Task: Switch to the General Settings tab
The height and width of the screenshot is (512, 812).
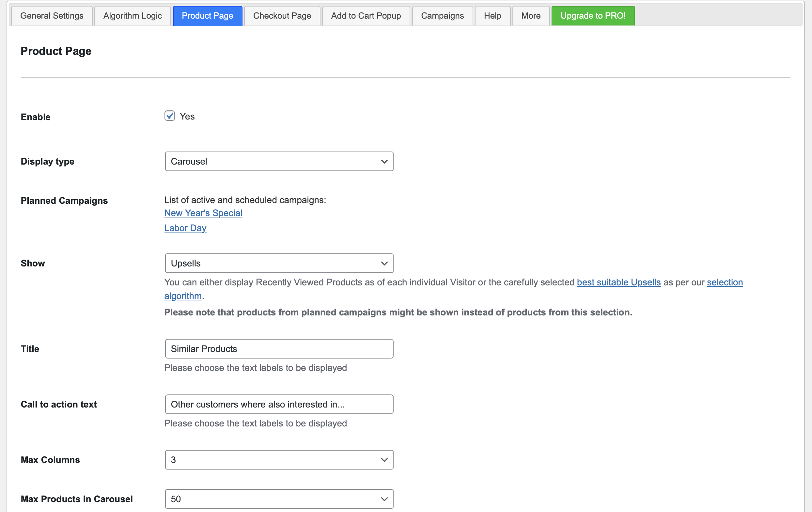Action: click(52, 16)
